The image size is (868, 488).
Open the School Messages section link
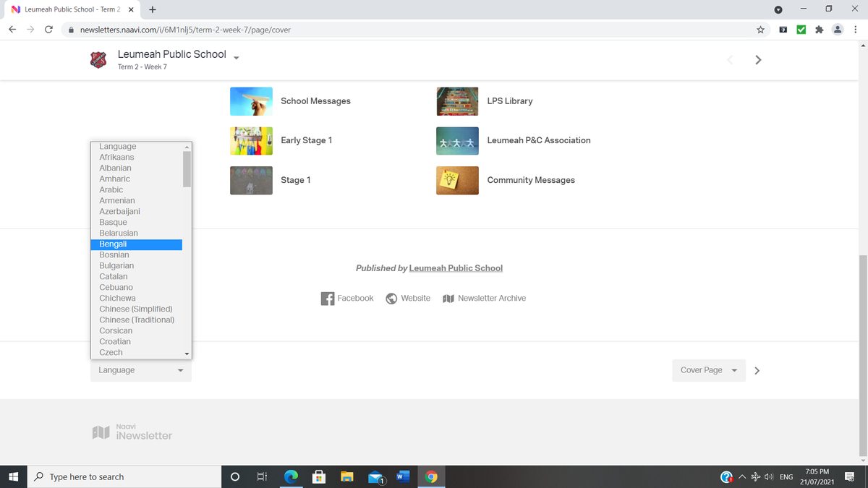coord(315,101)
